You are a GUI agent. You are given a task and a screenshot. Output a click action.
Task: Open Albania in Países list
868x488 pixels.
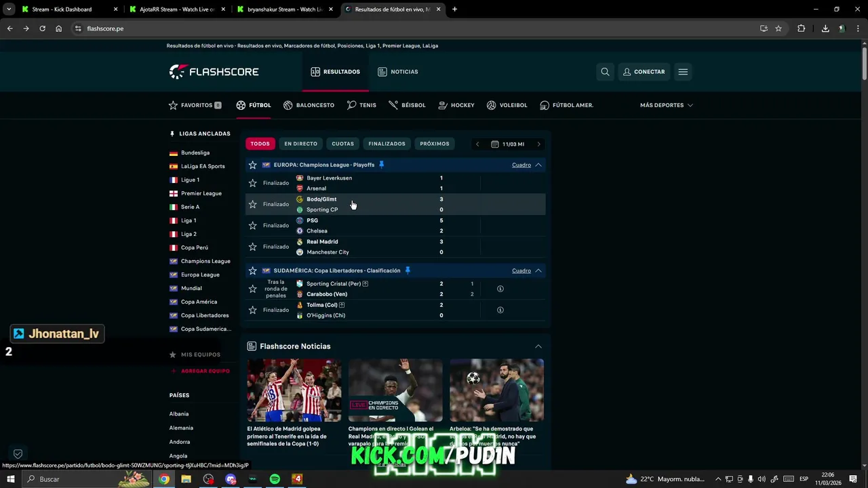click(x=179, y=413)
